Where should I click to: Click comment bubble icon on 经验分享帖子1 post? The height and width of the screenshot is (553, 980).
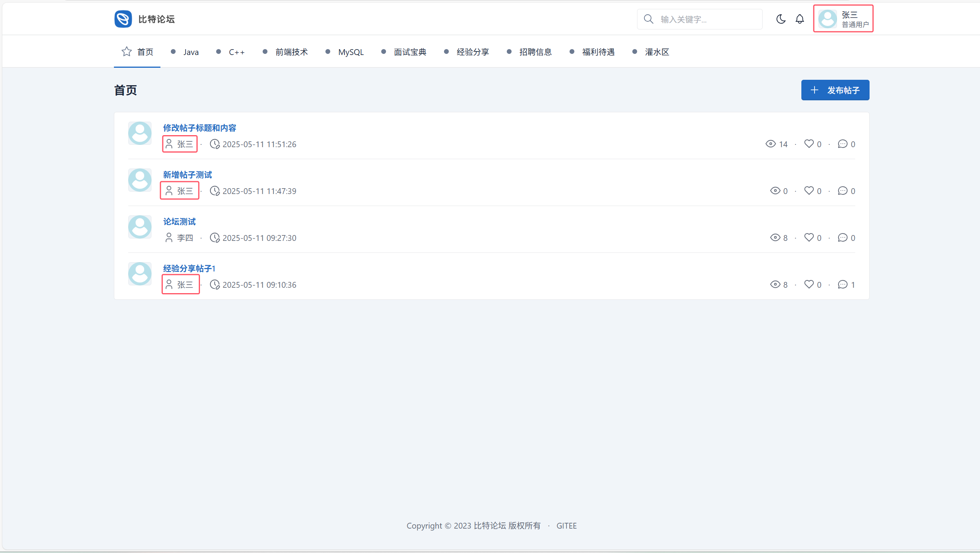(x=842, y=285)
